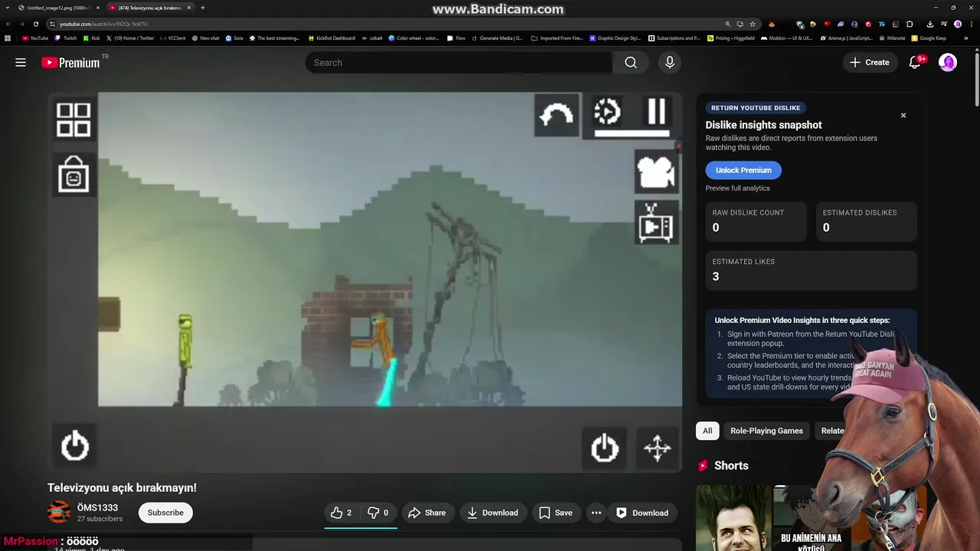
Task: Open the ÖMS1333 channel avatar
Action: point(59,513)
